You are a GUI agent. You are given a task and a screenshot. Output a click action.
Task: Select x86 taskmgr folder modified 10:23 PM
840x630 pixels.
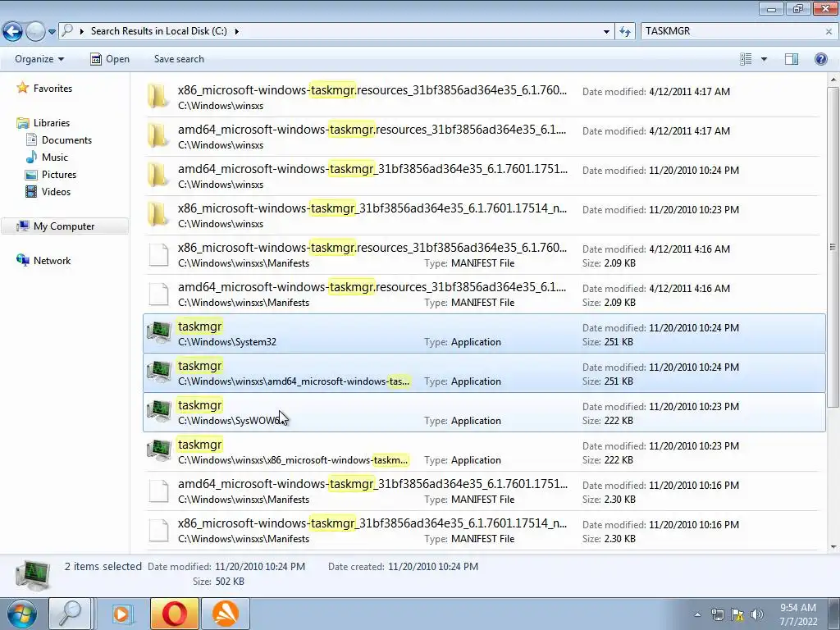pyautogui.click(x=484, y=216)
